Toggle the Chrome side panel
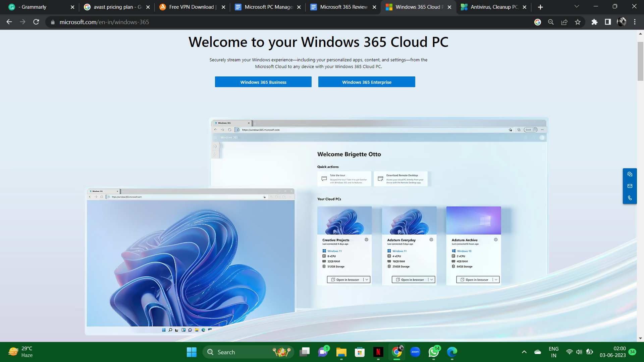644x362 pixels. (608, 22)
